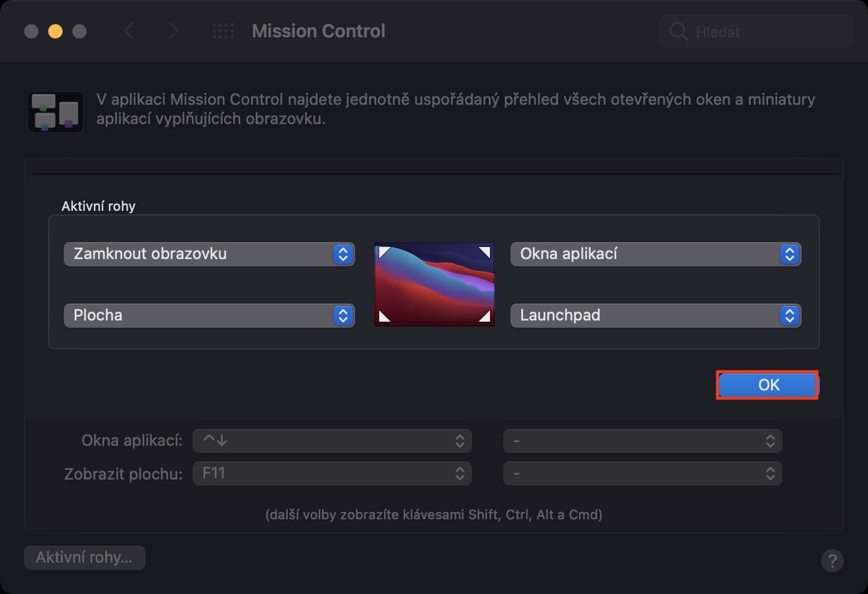Open the F11 Zobrazit plochu shortcut dropdown
This screenshot has width=868, height=594.
[332, 474]
